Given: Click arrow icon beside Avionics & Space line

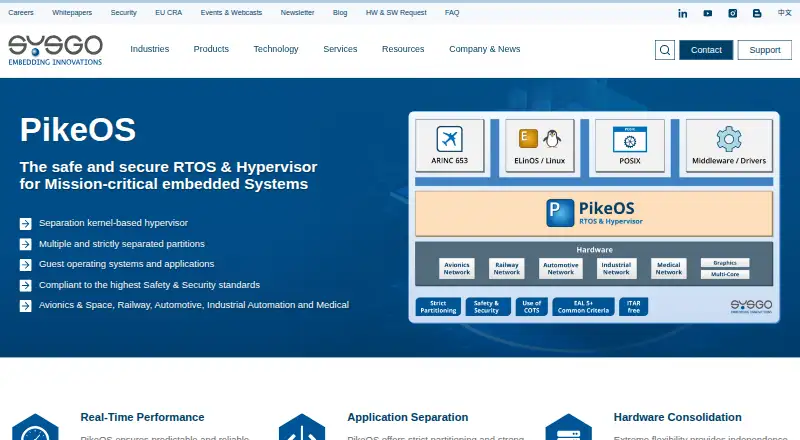Looking at the screenshot, I should click(26, 306).
